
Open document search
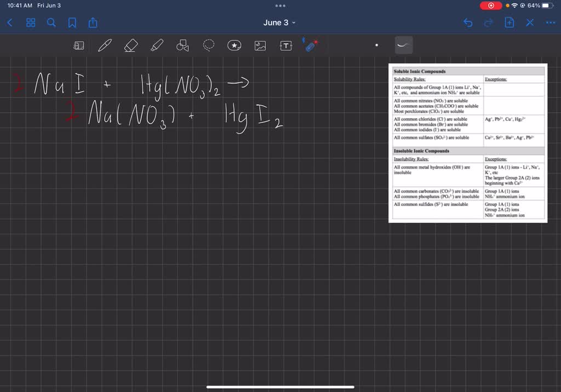pos(51,22)
